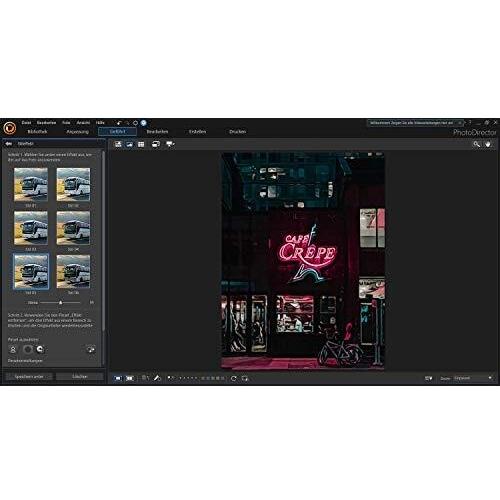
Task: Click the crop icon next to rotate
Action: pos(245,378)
